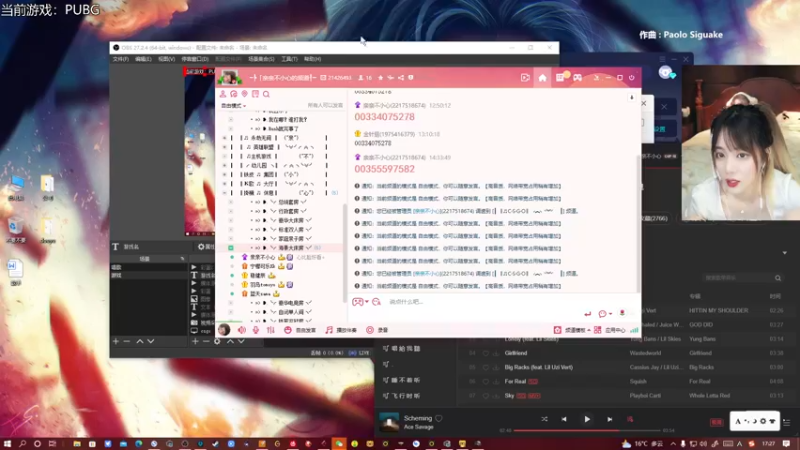The height and width of the screenshot is (450, 800).
Task: Open the taskbar search icon
Action: click(22, 444)
